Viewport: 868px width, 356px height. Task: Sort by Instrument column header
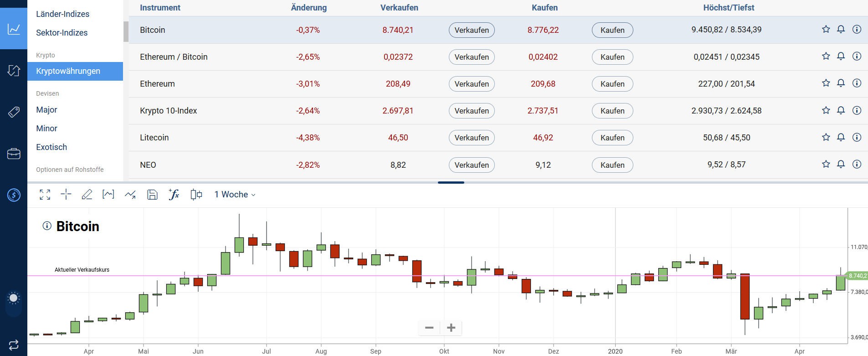pos(160,8)
